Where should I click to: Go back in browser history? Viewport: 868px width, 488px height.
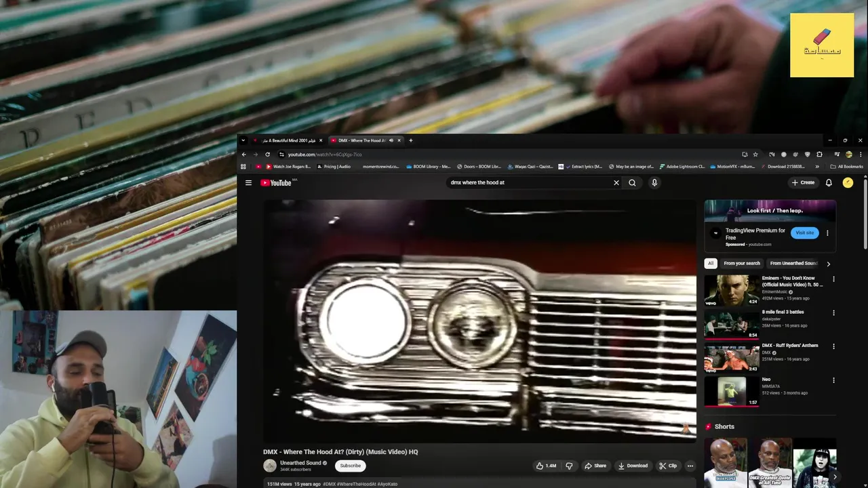pyautogui.click(x=244, y=154)
